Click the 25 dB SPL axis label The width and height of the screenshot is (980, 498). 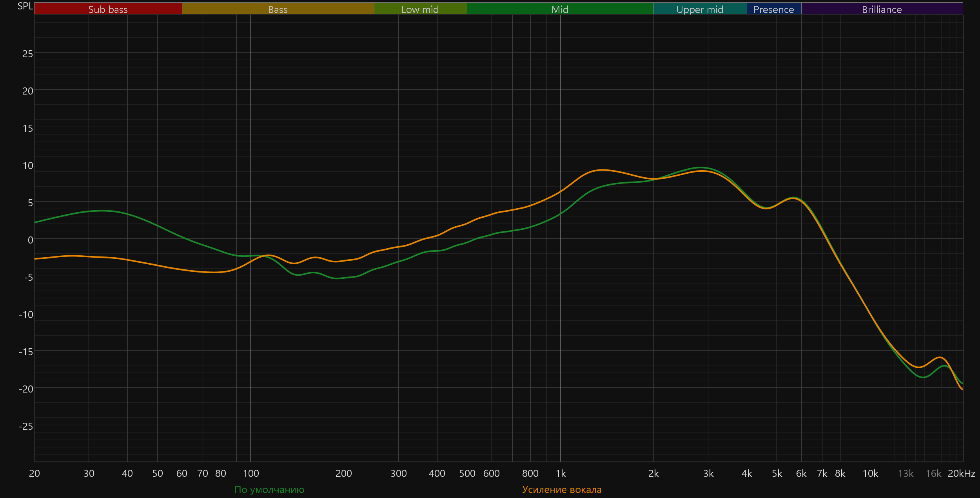click(x=27, y=54)
